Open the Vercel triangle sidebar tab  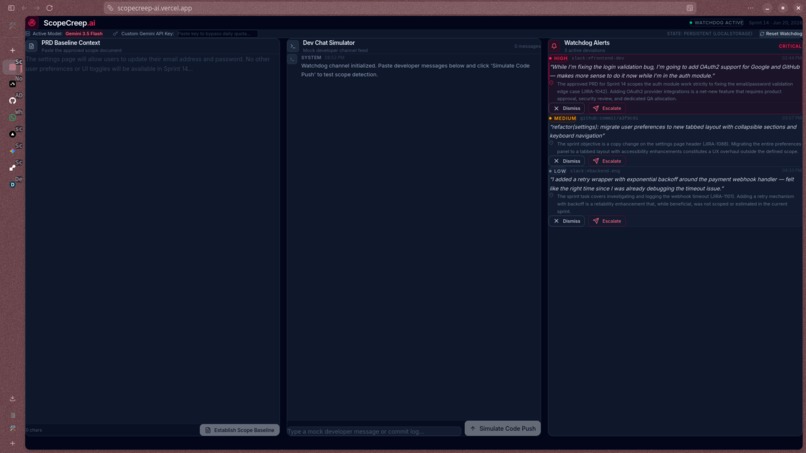coord(12,134)
